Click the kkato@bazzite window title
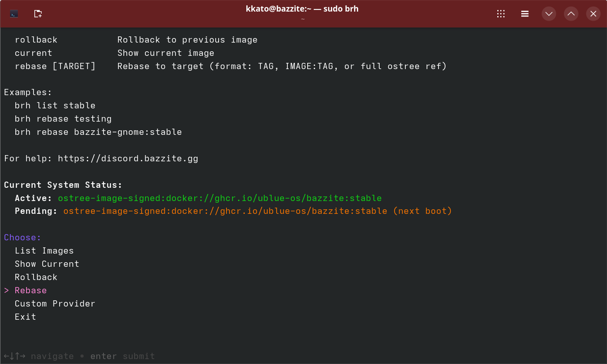Screen dimensions: 607x364 click(303, 8)
